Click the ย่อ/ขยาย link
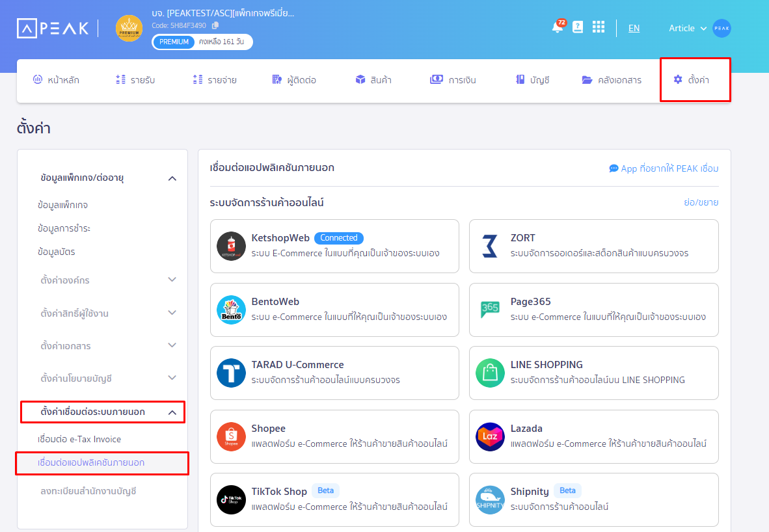 [x=701, y=202]
